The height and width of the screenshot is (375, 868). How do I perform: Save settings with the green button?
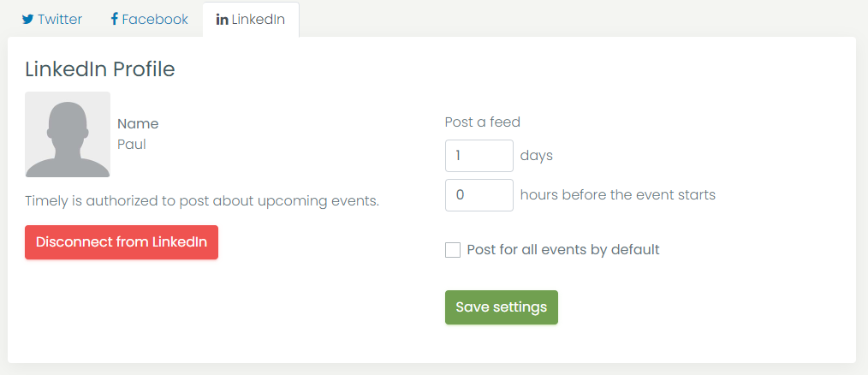point(502,307)
